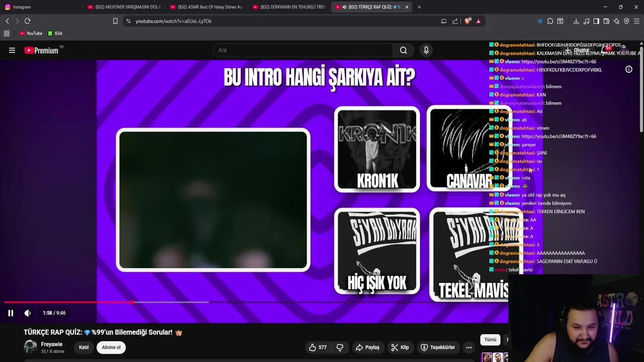
Task: Create a clip with Klip button
Action: pyautogui.click(x=400, y=347)
